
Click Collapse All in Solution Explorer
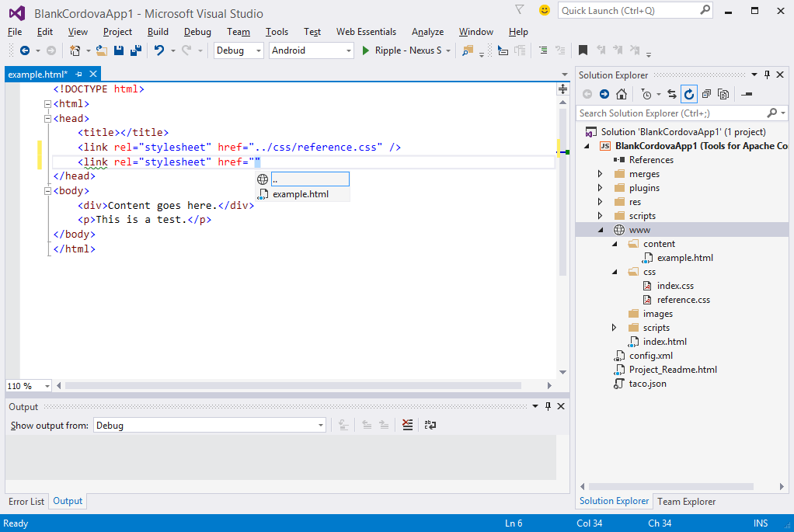click(706, 94)
